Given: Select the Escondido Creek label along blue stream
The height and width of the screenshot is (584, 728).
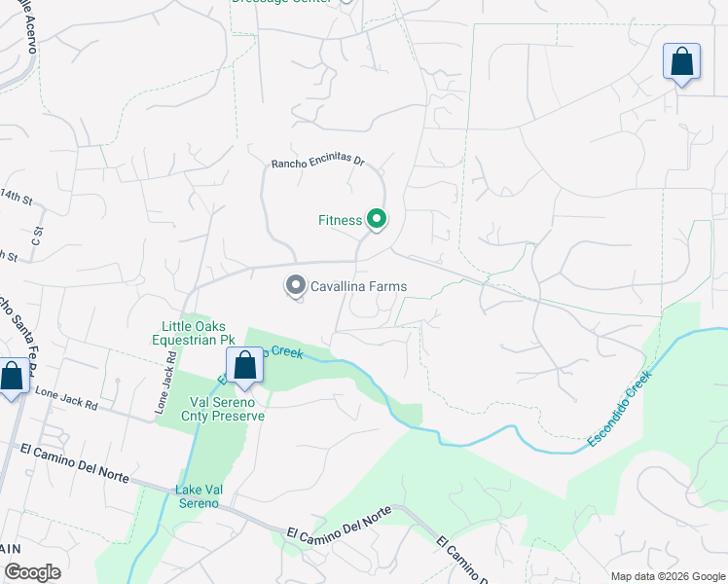Looking at the screenshot, I should point(620,408).
